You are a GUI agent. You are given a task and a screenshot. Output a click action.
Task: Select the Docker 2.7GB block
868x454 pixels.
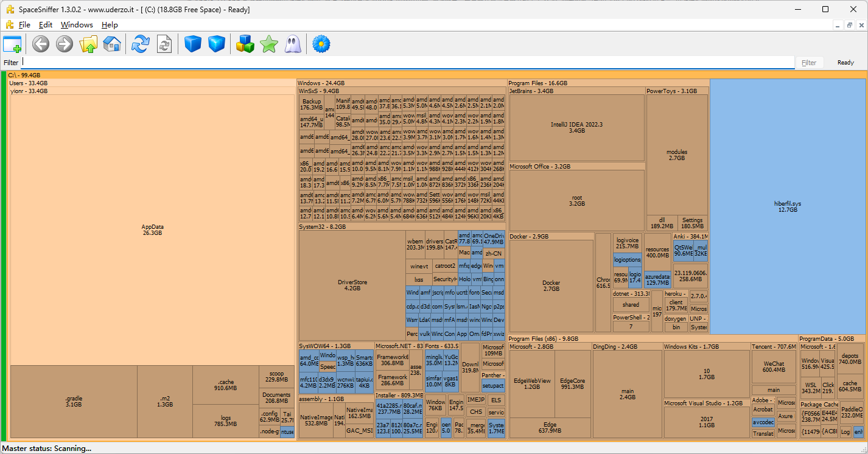551,285
